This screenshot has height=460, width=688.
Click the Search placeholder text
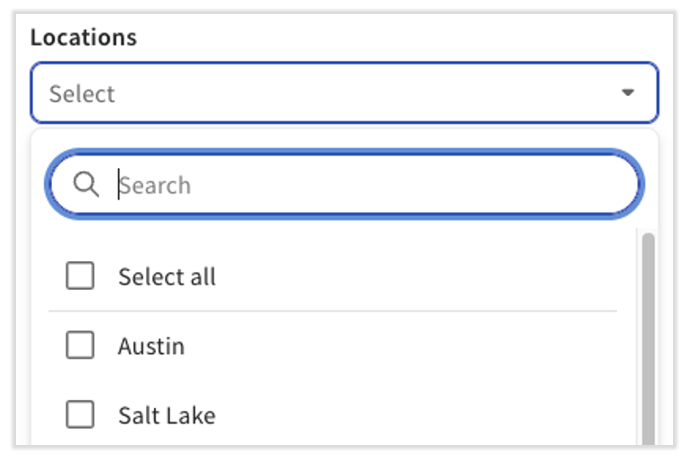155,185
